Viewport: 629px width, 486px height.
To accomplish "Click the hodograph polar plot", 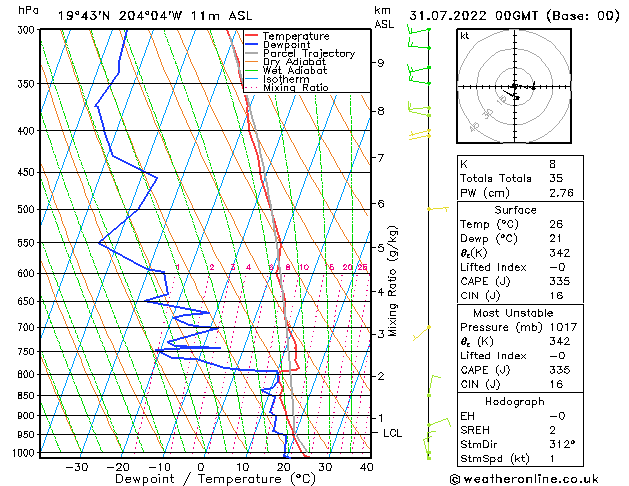I will pos(514,86).
